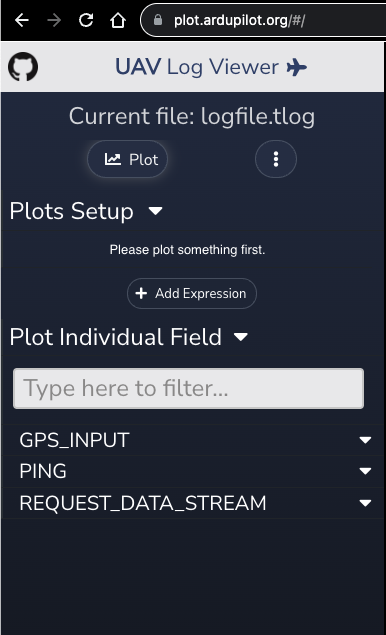Click the browser back arrow
The height and width of the screenshot is (635, 386).
pyautogui.click(x=21, y=20)
